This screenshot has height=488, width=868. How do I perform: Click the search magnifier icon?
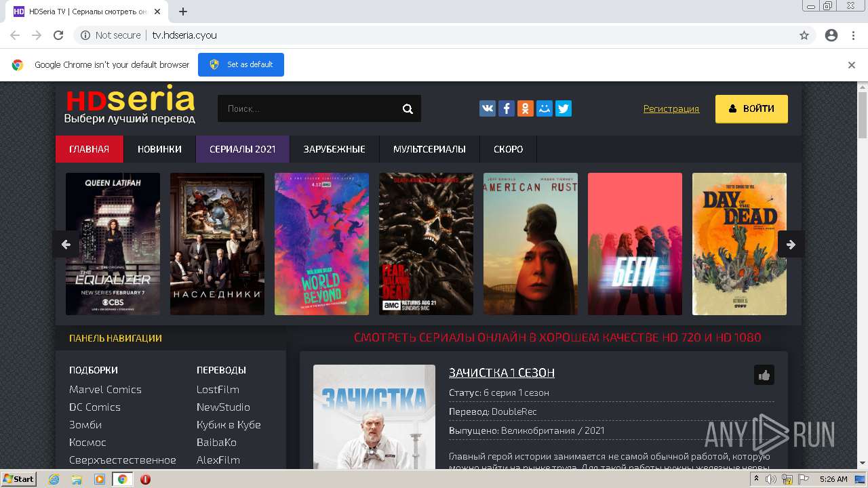pos(408,108)
